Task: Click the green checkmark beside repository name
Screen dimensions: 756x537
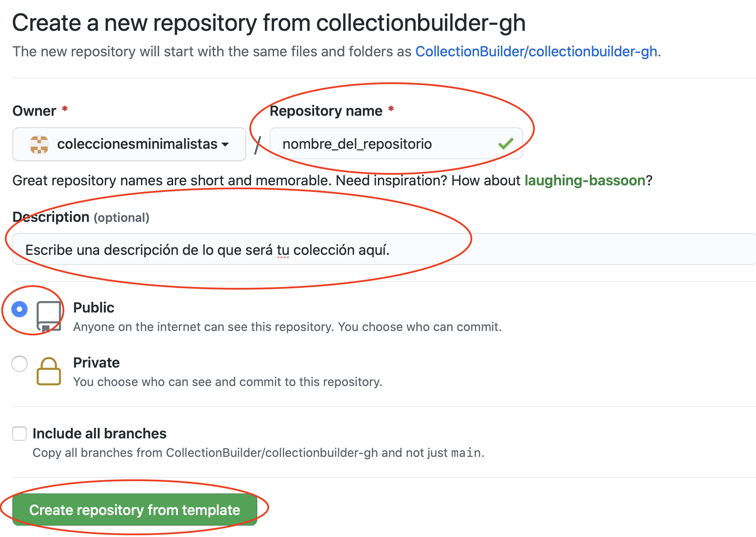Action: [506, 143]
